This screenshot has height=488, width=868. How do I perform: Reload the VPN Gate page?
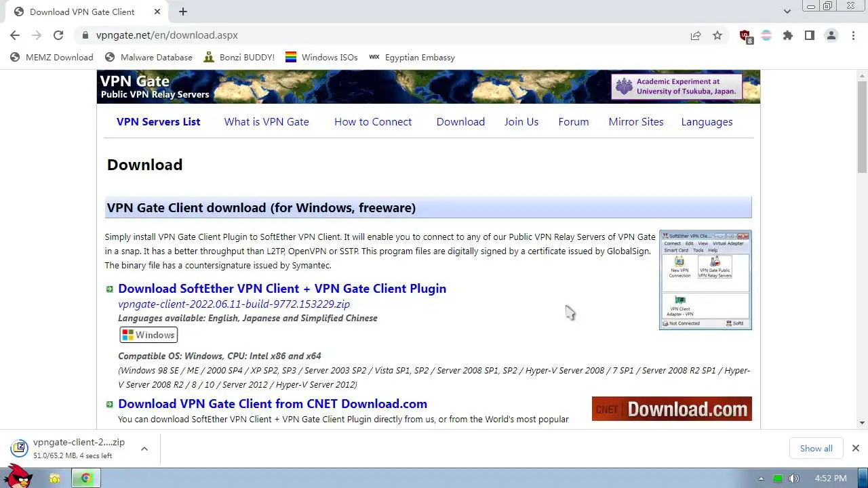pyautogui.click(x=58, y=35)
